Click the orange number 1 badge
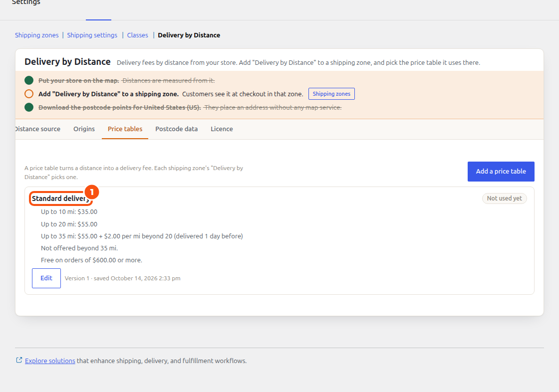 [92, 192]
